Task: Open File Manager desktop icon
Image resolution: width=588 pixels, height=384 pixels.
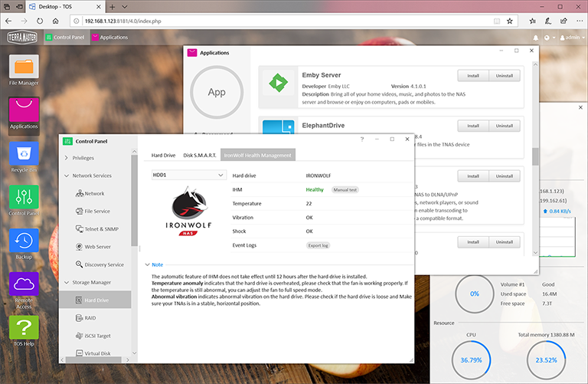Action: click(x=24, y=71)
